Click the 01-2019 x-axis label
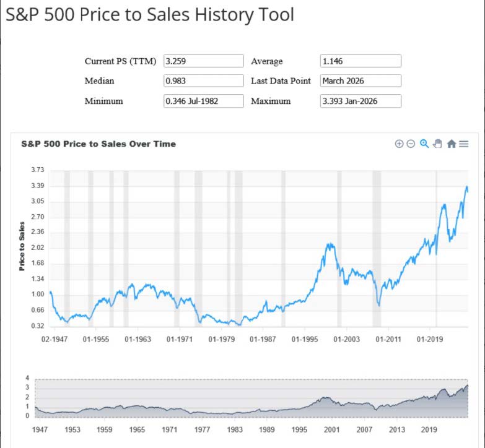Screen dimensions: 485x448 click(x=430, y=339)
